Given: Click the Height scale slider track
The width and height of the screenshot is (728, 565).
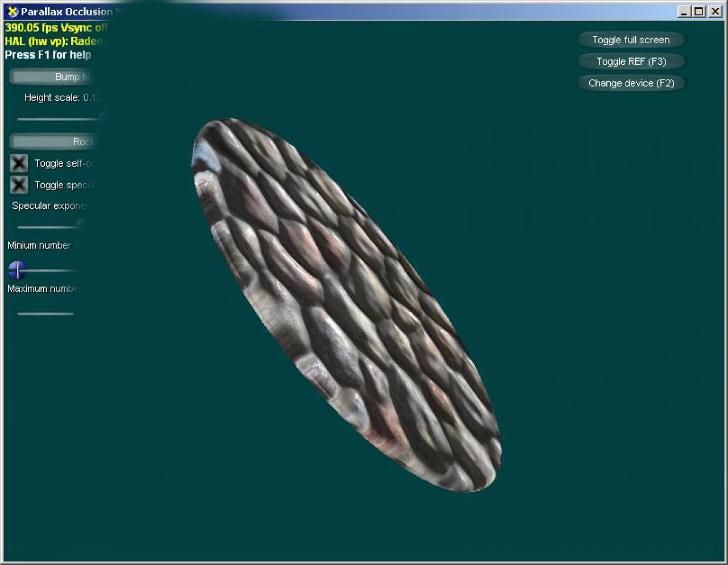Looking at the screenshot, I should pyautogui.click(x=60, y=119).
